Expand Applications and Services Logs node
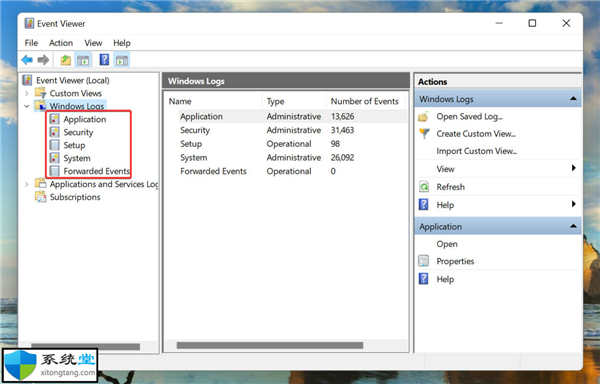 (x=27, y=184)
